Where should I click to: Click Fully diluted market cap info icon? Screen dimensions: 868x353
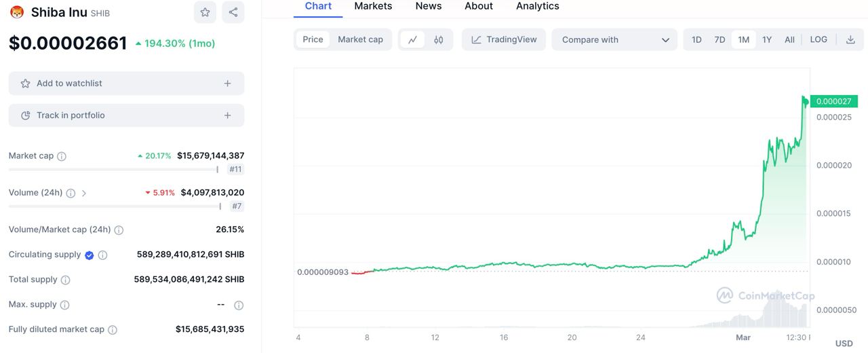coord(113,330)
